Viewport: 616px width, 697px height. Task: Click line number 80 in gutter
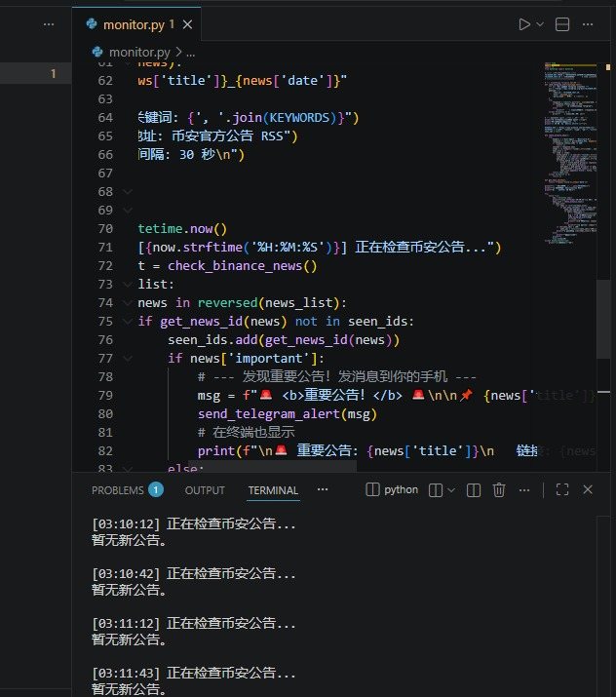(x=105, y=414)
